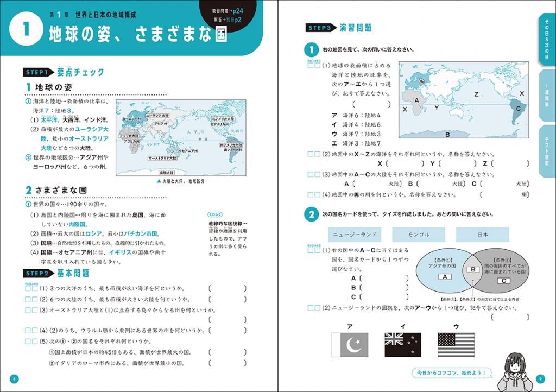The width and height of the screenshot is (556, 392).
Task: Click the 南アメリカ大陸 label on the left map
Action: click(x=231, y=145)
